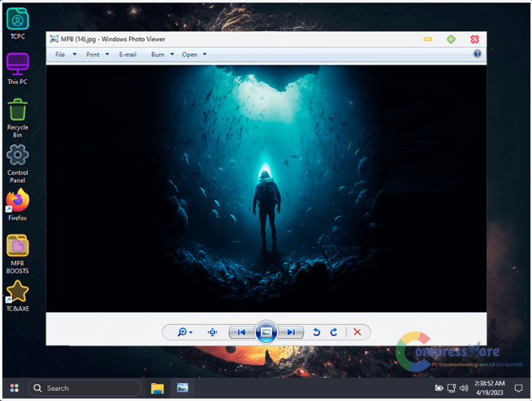Expand the Burn dropdown arrow

pos(172,54)
